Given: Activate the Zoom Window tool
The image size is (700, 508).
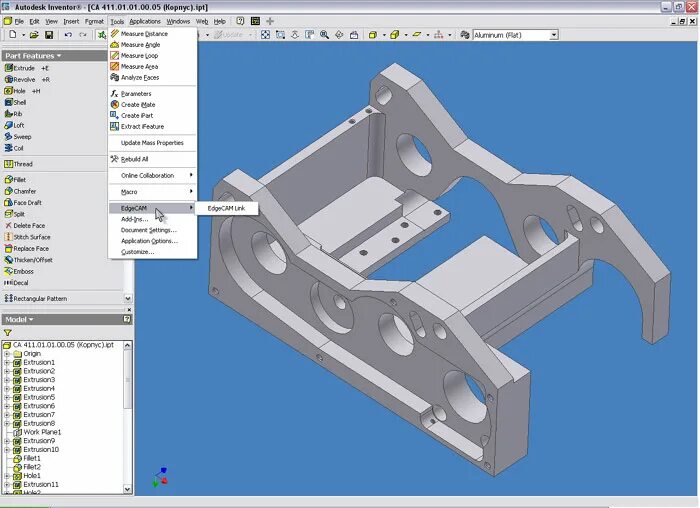Looking at the screenshot, I should click(280, 35).
